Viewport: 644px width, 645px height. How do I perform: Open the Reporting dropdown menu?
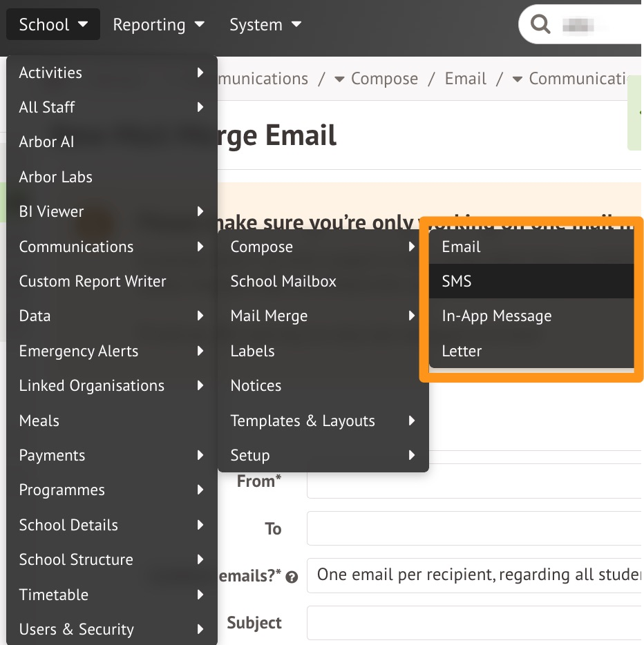[x=159, y=25]
